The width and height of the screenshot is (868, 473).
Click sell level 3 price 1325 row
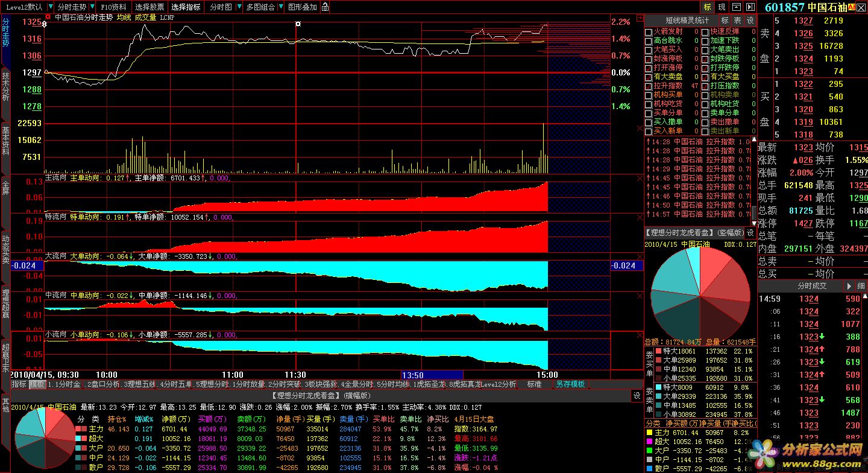click(x=812, y=46)
